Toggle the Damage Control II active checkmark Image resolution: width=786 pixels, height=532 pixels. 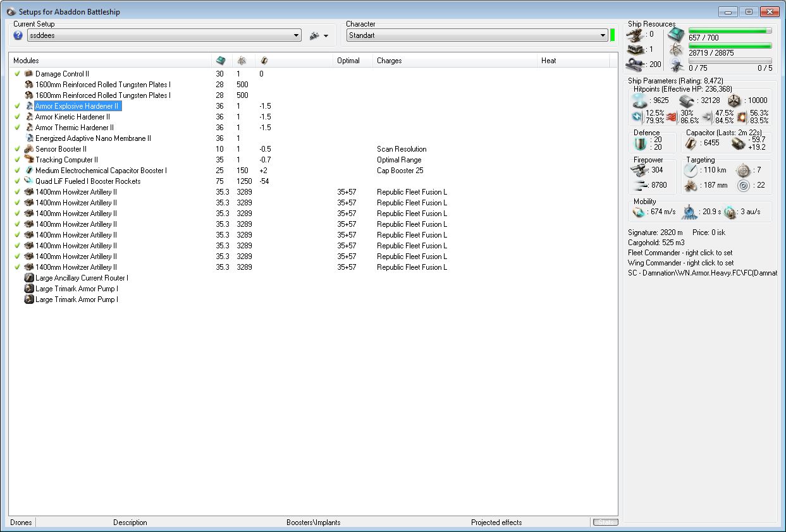pyautogui.click(x=18, y=74)
